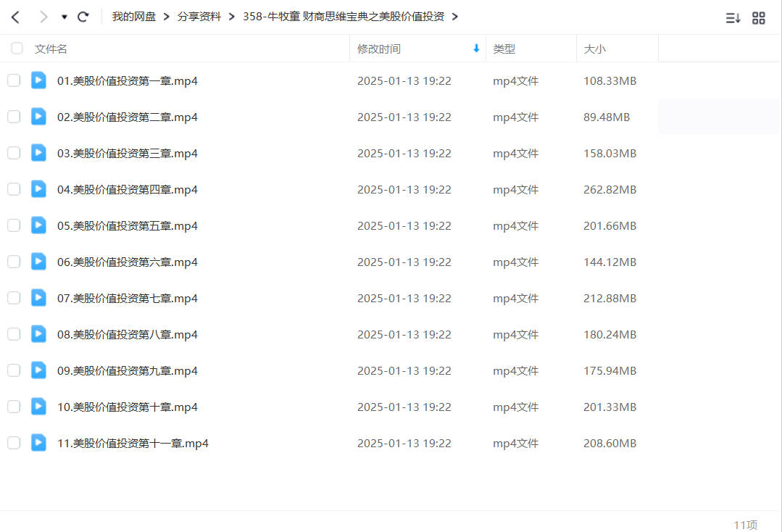Select file name 02.美股价值投资第二章.mp4
The image size is (782, 532).
127,117
